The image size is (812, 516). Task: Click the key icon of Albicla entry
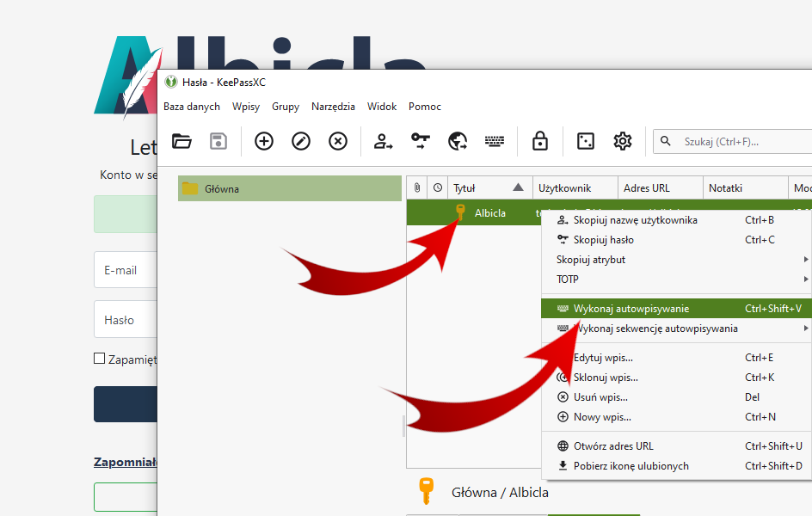coord(460,212)
